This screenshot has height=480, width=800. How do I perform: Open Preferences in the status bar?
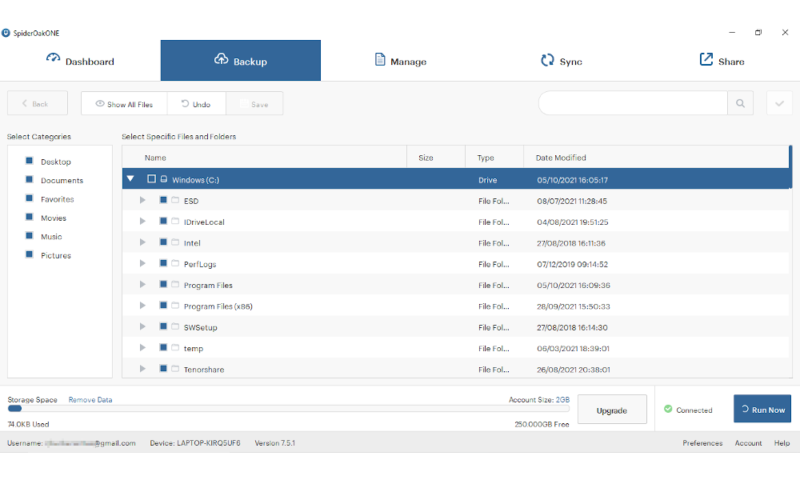[x=702, y=443]
